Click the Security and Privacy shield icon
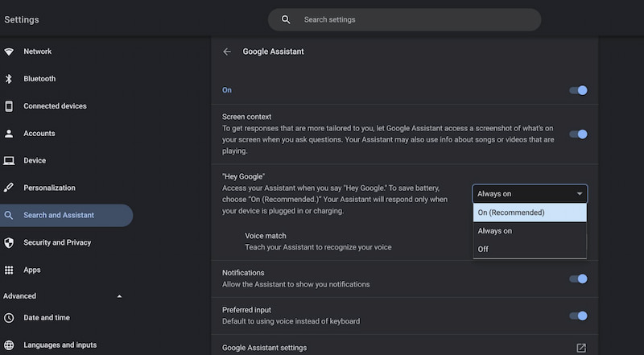Image resolution: width=644 pixels, height=355 pixels. tap(9, 243)
